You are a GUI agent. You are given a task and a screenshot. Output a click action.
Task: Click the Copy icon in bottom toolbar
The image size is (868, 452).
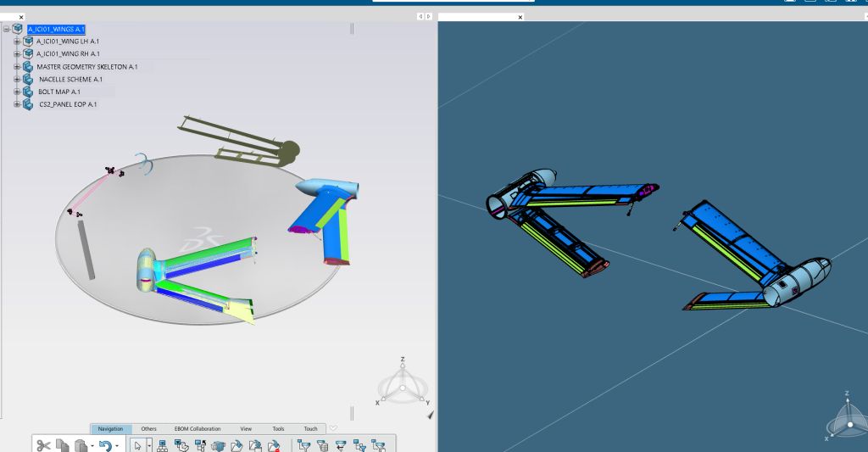coord(63,444)
